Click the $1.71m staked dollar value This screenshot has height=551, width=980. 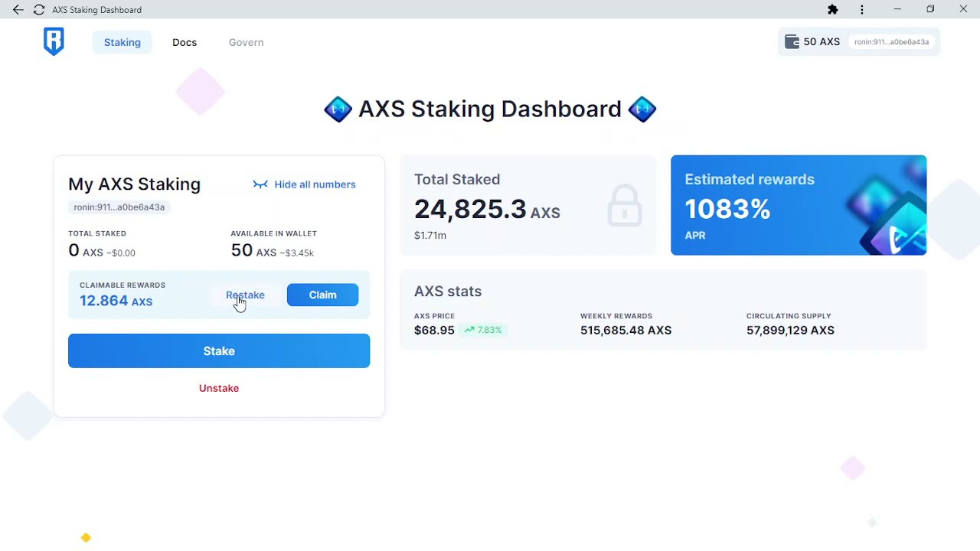tap(430, 235)
